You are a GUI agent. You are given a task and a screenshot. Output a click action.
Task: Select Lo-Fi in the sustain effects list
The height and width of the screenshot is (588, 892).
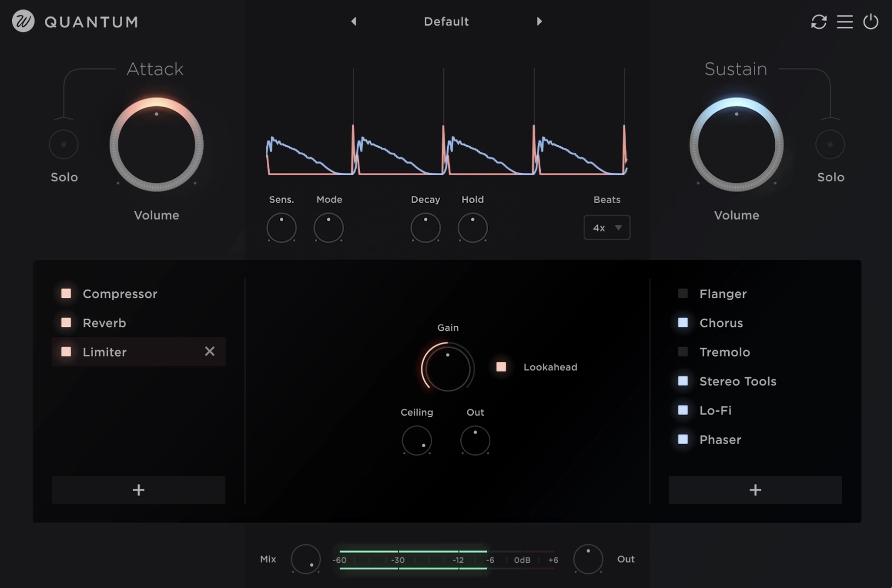pos(716,410)
